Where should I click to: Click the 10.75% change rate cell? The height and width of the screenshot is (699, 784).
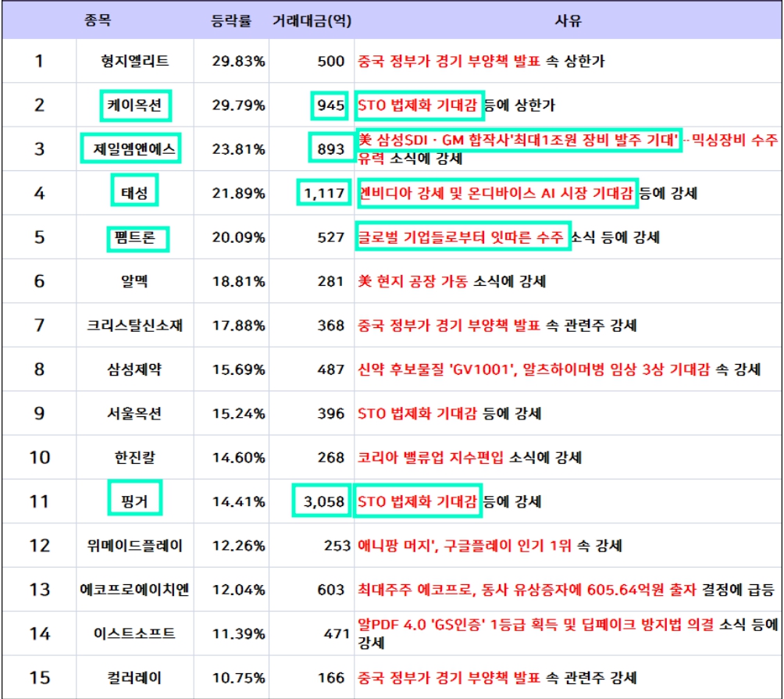click(x=238, y=677)
